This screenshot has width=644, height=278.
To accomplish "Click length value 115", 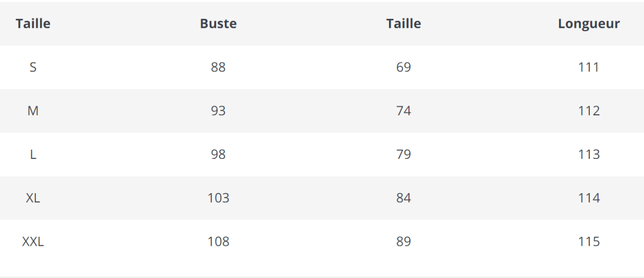I will (x=589, y=242).
